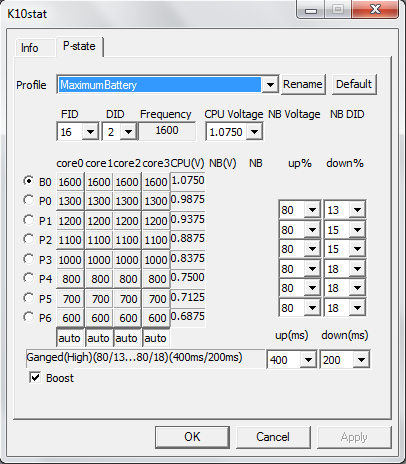The width and height of the screenshot is (406, 464).
Task: Click the core2 auto button
Action: 127,338
